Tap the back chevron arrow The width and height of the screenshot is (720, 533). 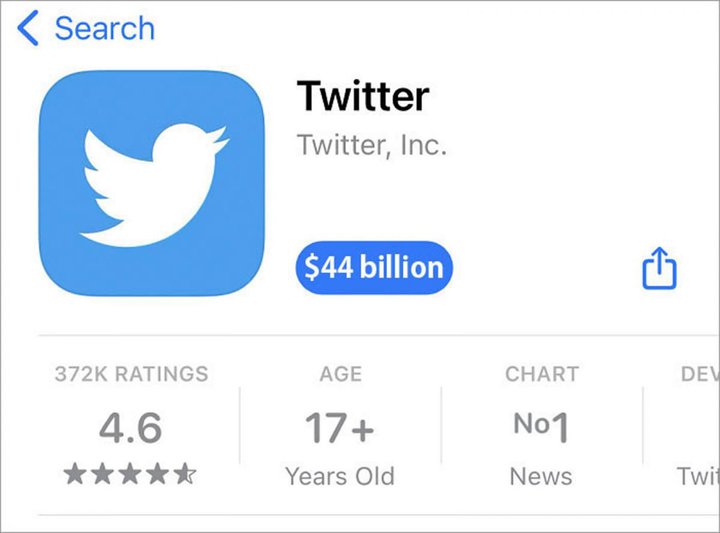28,29
